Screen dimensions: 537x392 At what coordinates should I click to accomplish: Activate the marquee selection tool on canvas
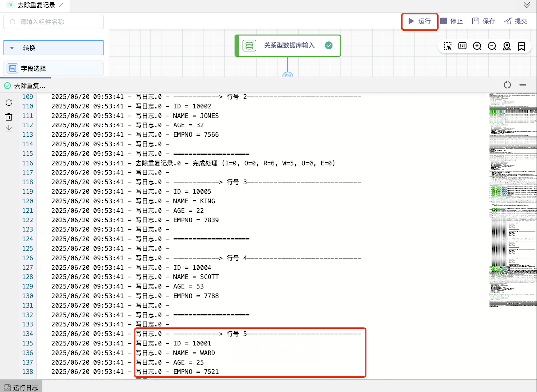coord(447,46)
